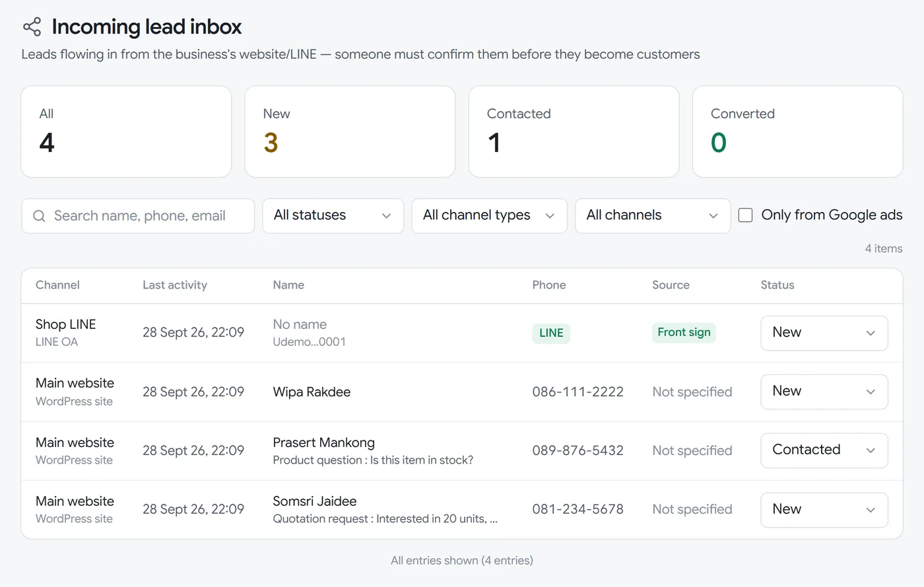Focus the search name, phone, email field
Screen dimensions: 924x587
pos(138,216)
